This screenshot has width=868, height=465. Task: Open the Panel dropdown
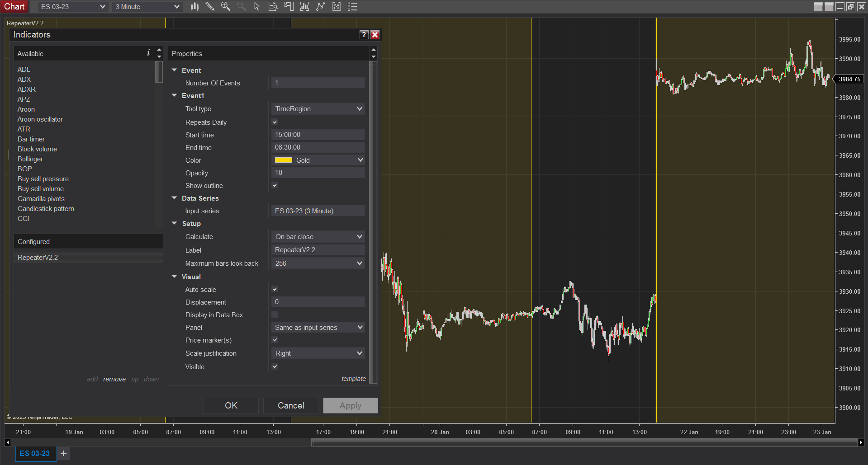click(x=318, y=328)
